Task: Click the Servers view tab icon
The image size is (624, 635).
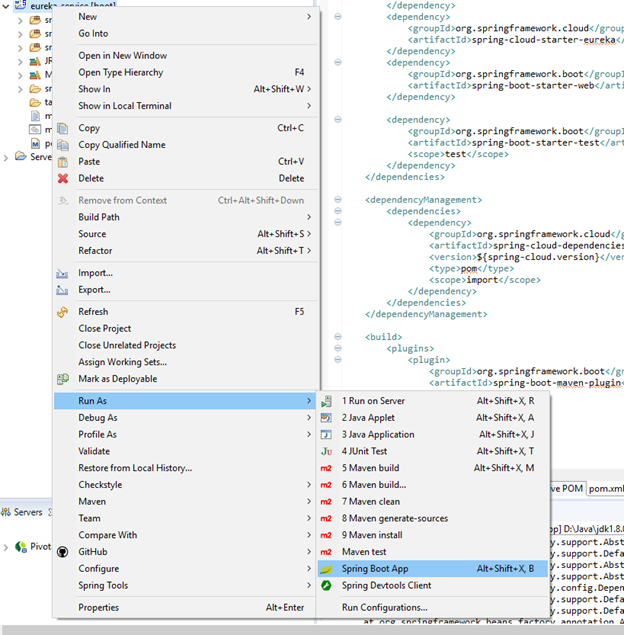Action: click(x=6, y=512)
